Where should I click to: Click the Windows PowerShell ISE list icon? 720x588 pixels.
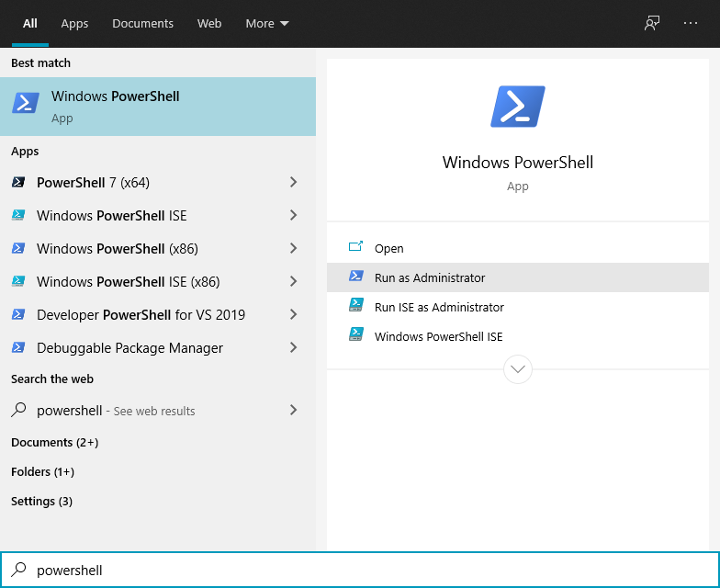pyautogui.click(x=18, y=216)
